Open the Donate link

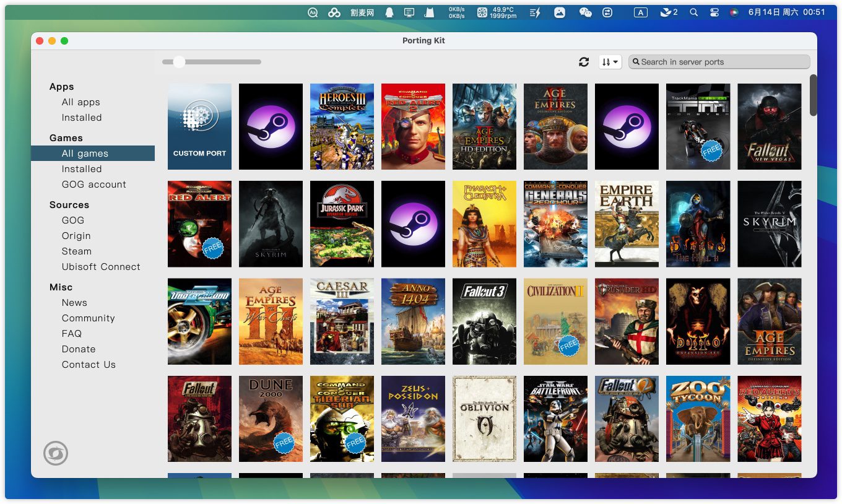pyautogui.click(x=79, y=349)
